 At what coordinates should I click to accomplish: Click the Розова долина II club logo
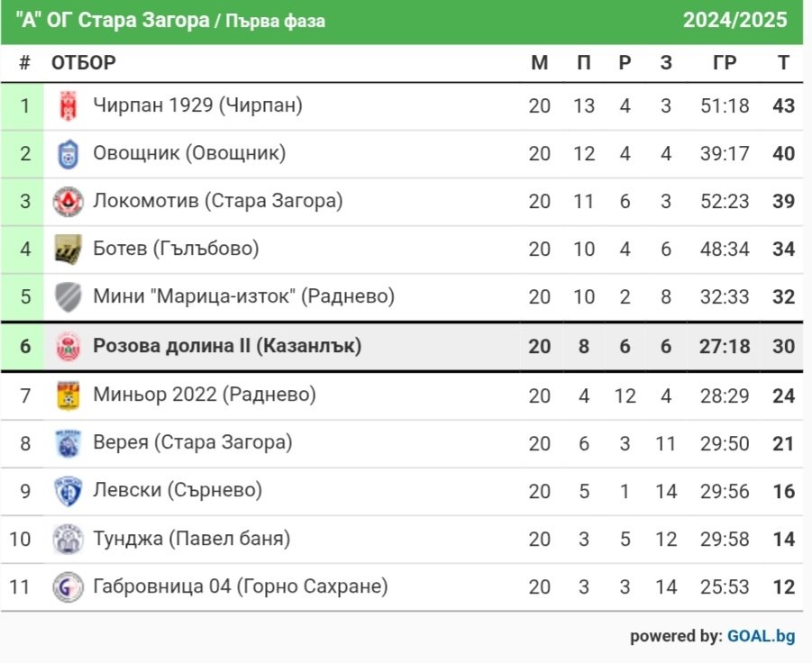click(x=68, y=346)
